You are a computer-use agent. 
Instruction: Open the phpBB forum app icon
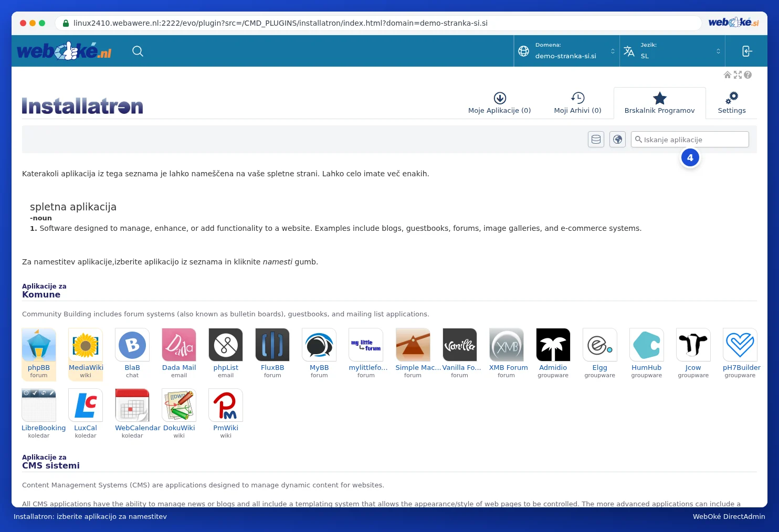[x=39, y=345]
